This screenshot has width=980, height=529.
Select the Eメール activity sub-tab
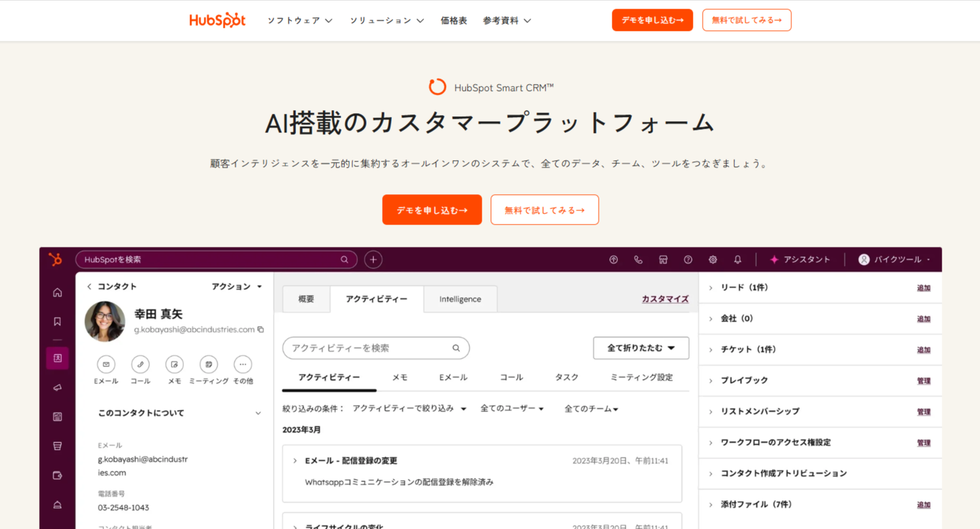tap(453, 377)
